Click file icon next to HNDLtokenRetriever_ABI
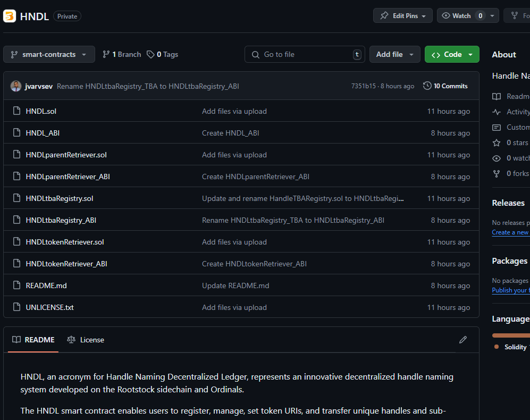Viewport: 530px width, 420px height. (16, 263)
